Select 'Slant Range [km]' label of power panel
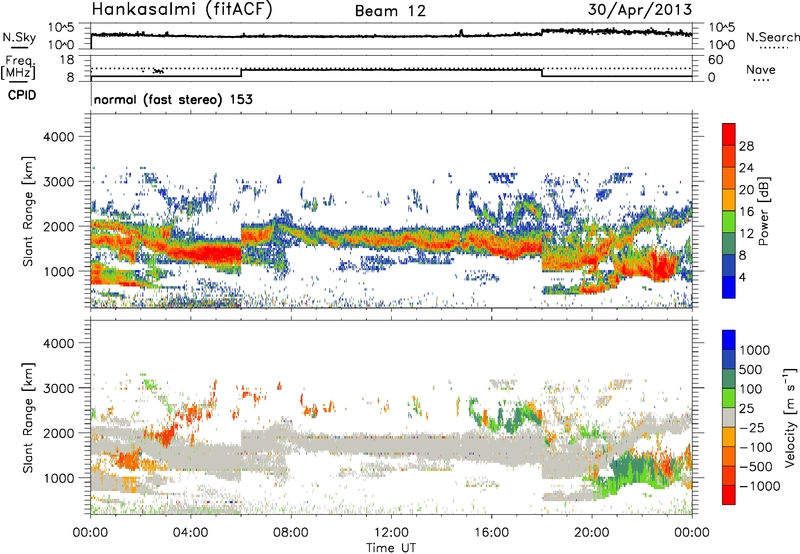The width and height of the screenshot is (800, 554). click(28, 211)
